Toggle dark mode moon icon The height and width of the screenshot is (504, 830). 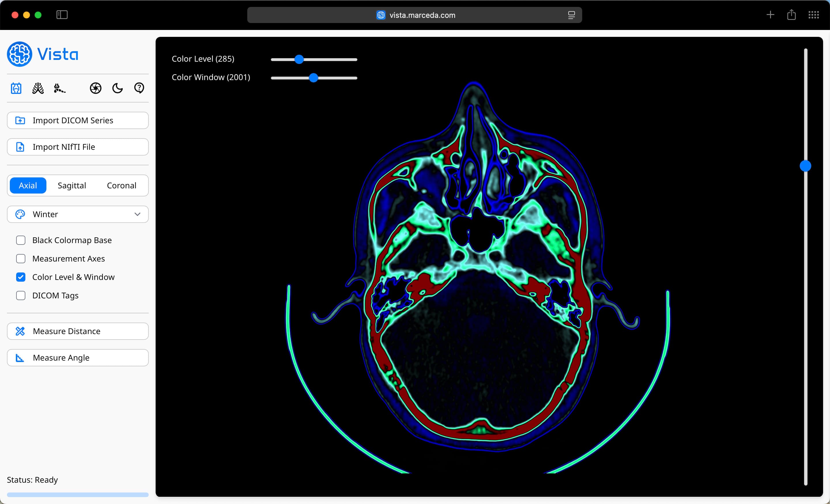coord(117,88)
